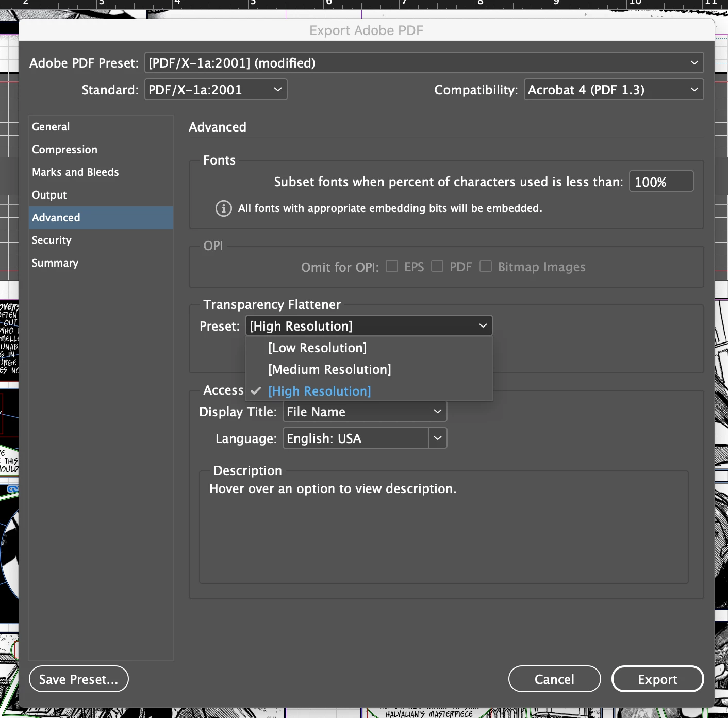Click the subset fonts 100% field
The image size is (728, 718).
click(x=661, y=182)
